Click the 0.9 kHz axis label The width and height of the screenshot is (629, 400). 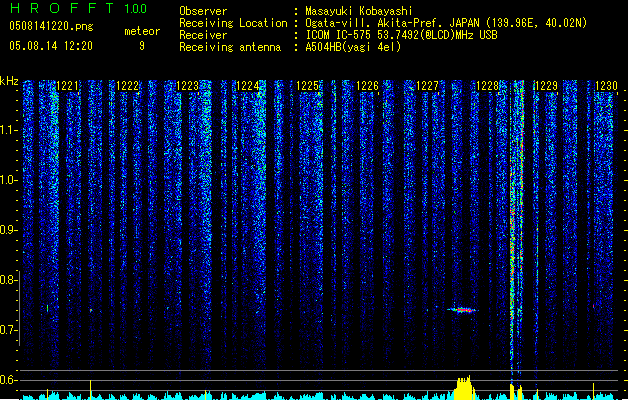point(8,230)
